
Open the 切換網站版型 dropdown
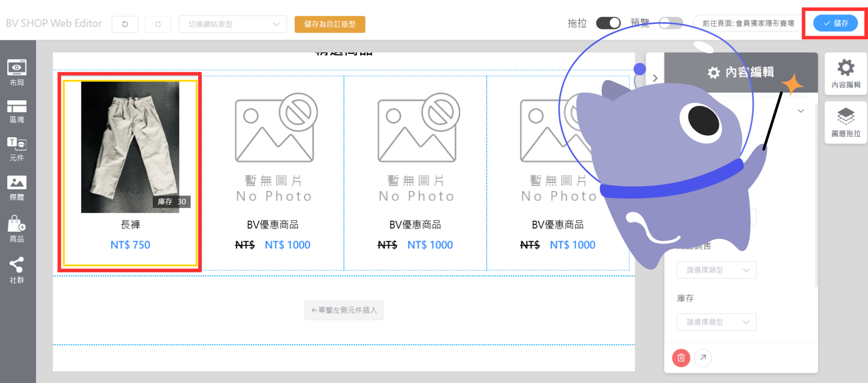(x=233, y=24)
